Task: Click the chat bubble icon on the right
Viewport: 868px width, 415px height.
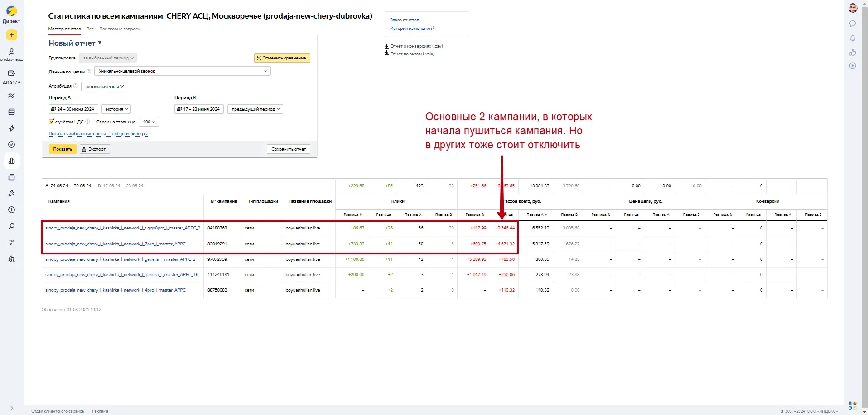Action: tap(853, 24)
